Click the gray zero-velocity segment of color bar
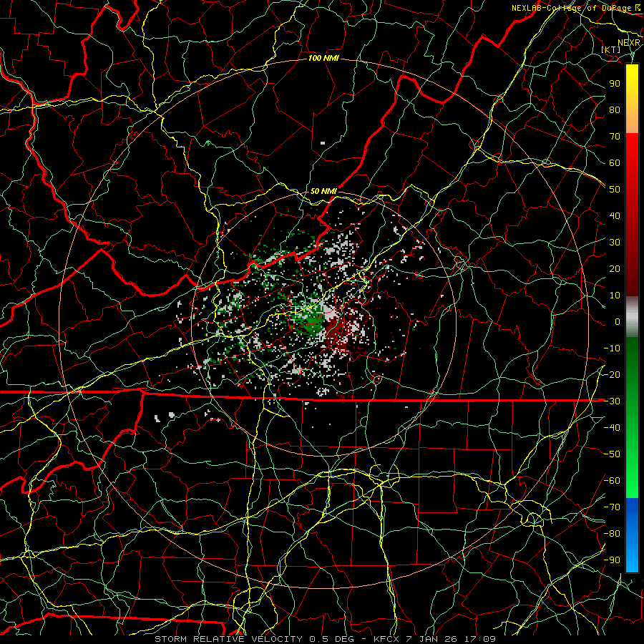This screenshot has width=644, height=644. pyautogui.click(x=632, y=316)
